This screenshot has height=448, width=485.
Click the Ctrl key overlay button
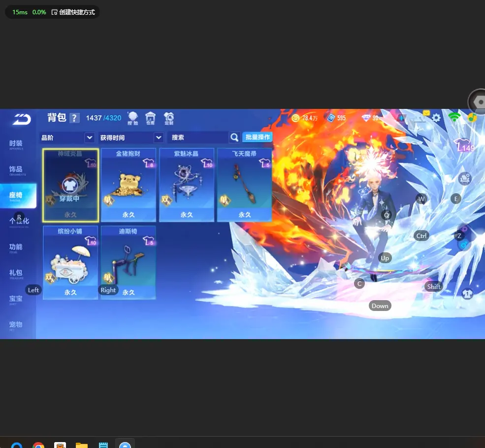point(421,236)
